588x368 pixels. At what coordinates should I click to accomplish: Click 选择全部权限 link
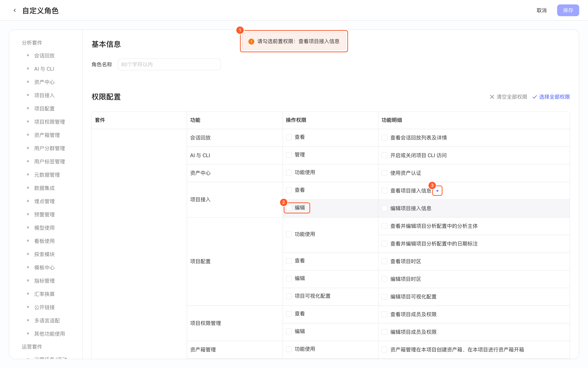pyautogui.click(x=554, y=97)
